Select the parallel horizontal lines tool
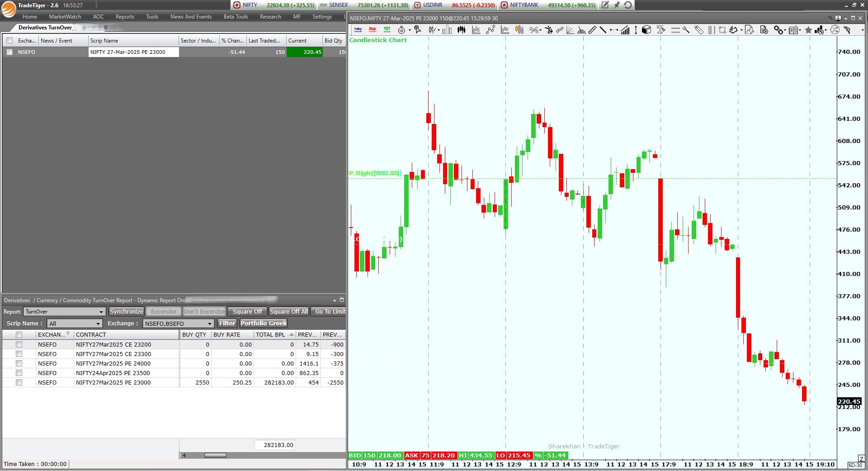Viewport: 868px width, 471px height. pos(675,30)
